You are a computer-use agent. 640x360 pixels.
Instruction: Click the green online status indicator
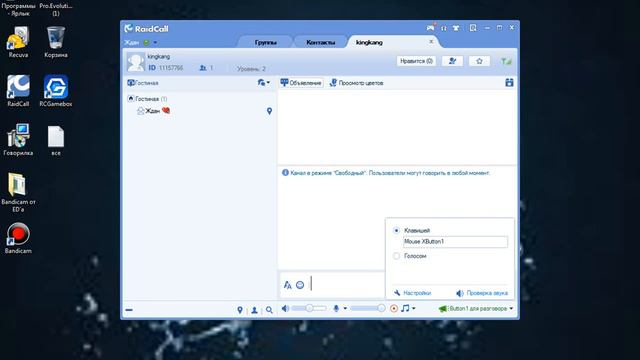147,42
